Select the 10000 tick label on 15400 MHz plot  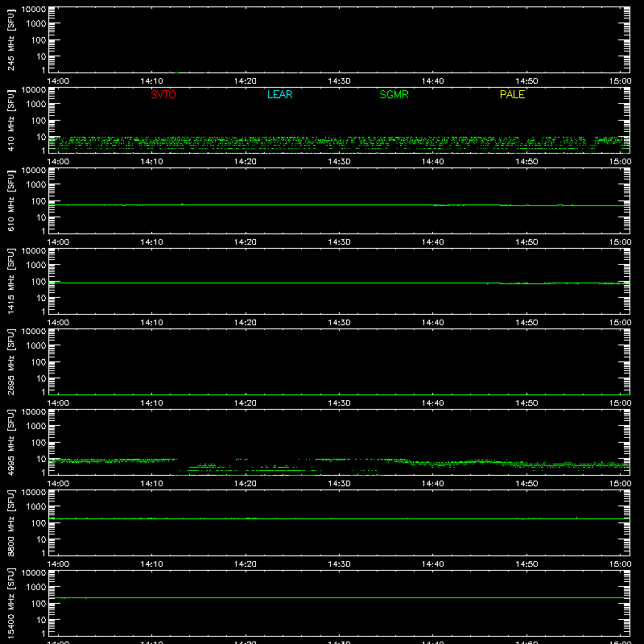pos(34,573)
